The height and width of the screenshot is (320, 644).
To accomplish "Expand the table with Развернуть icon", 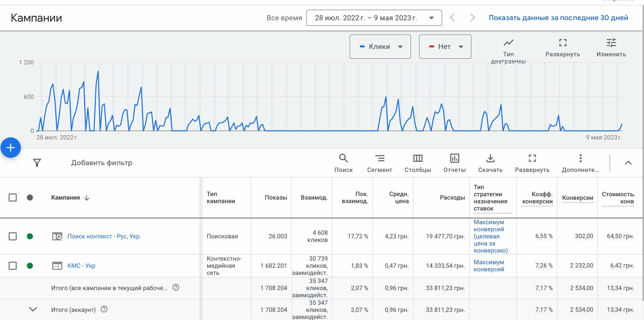I will click(x=532, y=158).
